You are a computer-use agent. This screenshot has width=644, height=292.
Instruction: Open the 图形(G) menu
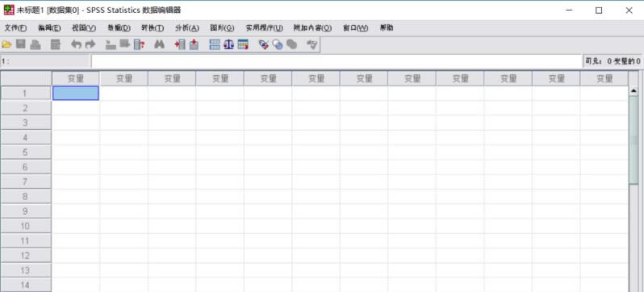tap(222, 28)
